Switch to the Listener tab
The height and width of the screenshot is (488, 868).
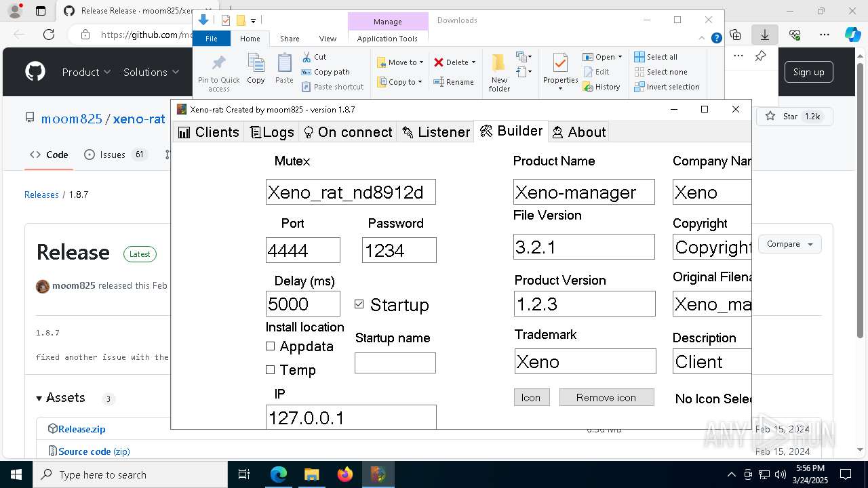pos(436,132)
